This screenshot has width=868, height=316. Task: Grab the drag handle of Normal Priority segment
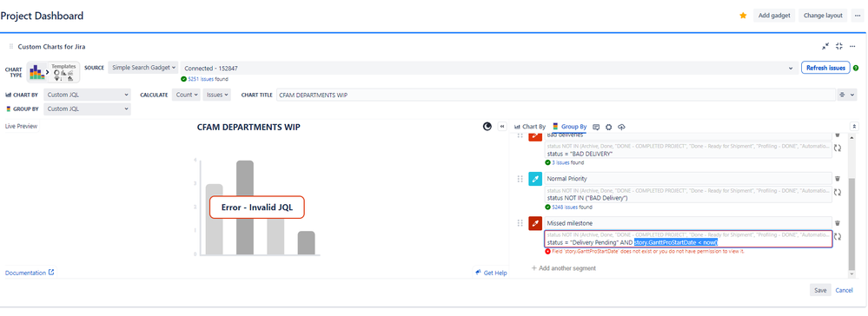point(520,179)
